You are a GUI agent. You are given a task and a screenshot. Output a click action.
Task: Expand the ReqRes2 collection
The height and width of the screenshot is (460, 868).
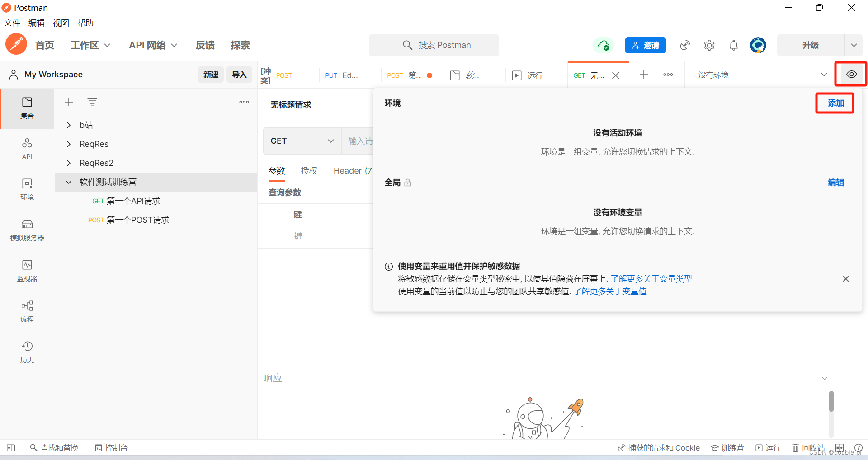[69, 163]
